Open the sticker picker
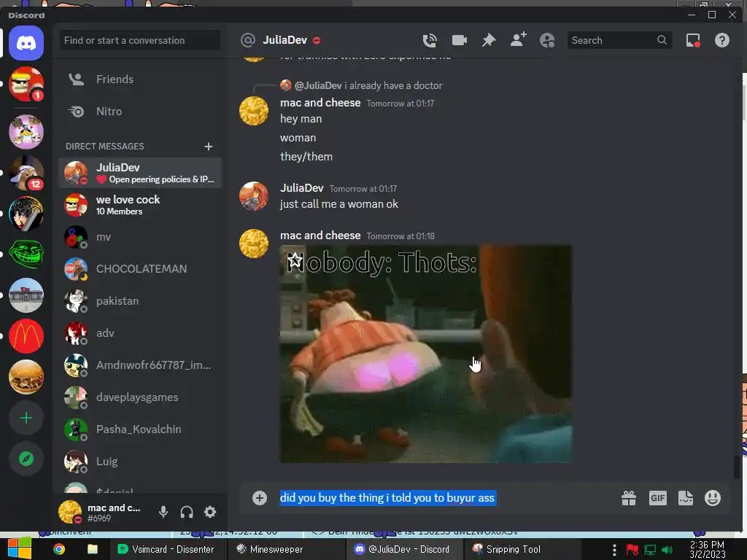Screen dimensions: 747x560 tap(686, 498)
